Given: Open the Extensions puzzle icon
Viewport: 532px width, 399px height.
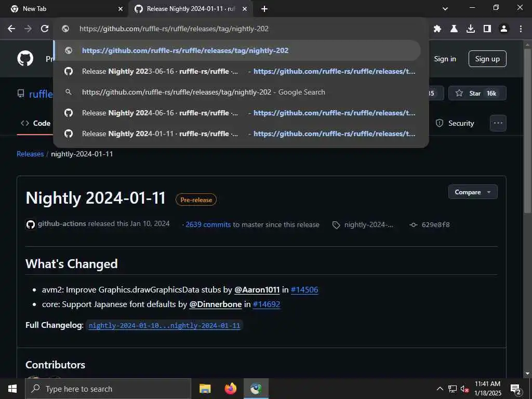Looking at the screenshot, I should tap(437, 29).
